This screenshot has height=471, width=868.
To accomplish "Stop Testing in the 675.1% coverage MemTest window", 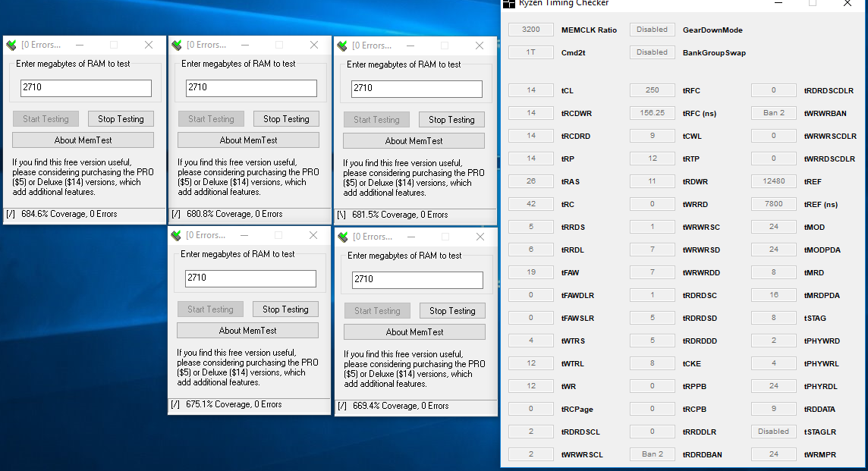I will (285, 309).
